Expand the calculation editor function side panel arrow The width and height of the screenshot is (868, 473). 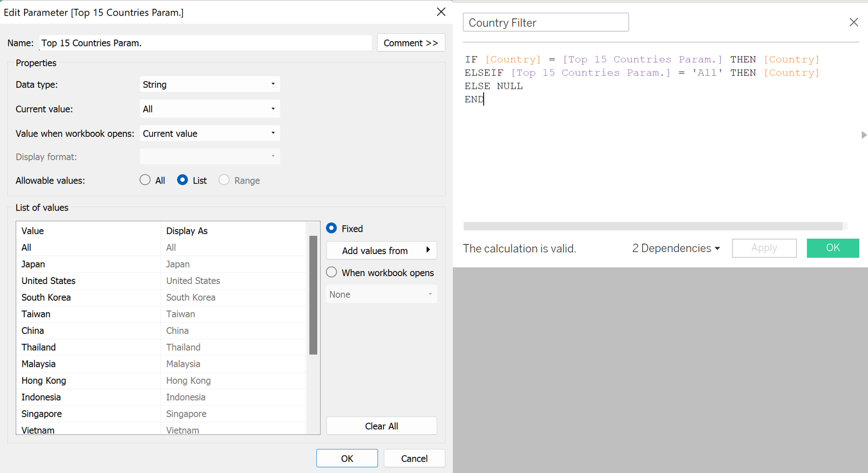tap(864, 135)
